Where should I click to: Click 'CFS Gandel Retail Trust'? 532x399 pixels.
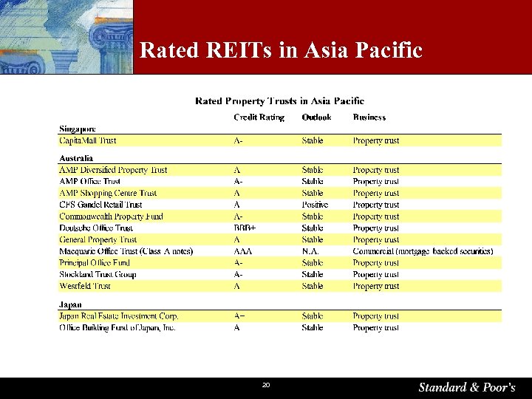click(x=100, y=205)
